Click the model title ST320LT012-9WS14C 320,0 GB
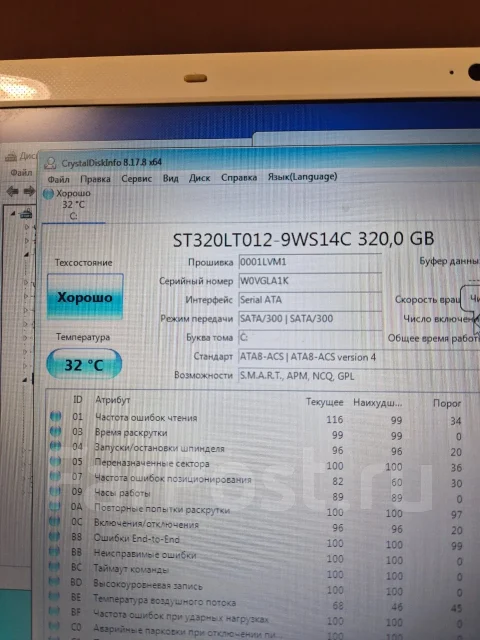The width and height of the screenshot is (480, 640). 303,240
